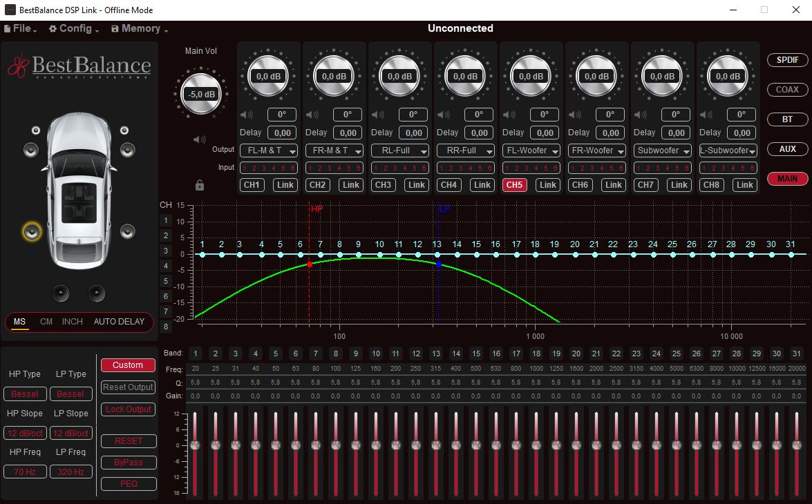Click the CH3 delay value field
Screen dimensions: 812x504
[x=414, y=133]
